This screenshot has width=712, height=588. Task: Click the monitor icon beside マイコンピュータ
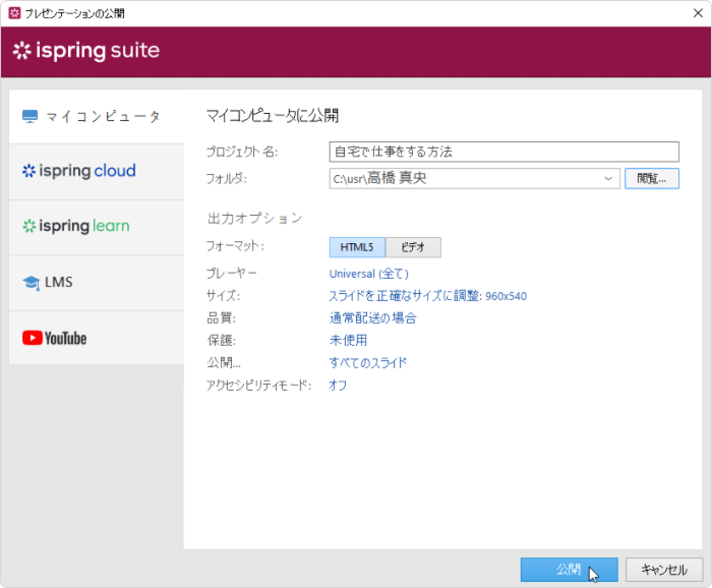tap(30, 117)
